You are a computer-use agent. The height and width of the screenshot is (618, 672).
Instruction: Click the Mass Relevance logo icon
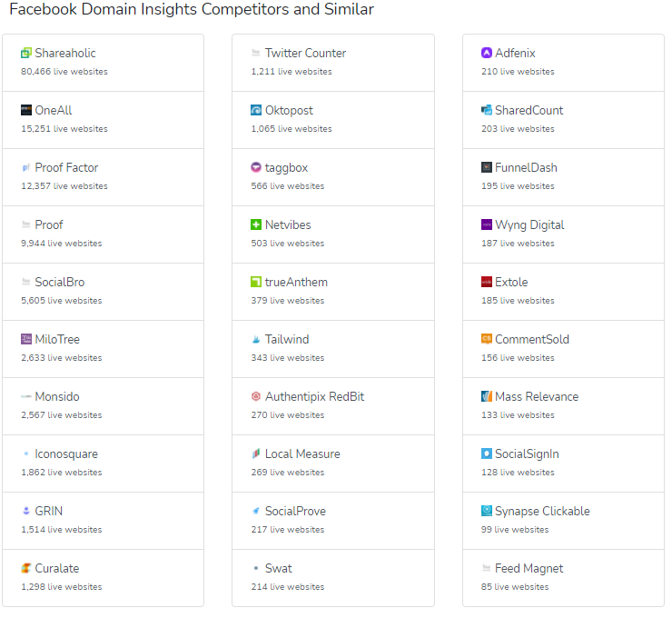click(x=487, y=397)
